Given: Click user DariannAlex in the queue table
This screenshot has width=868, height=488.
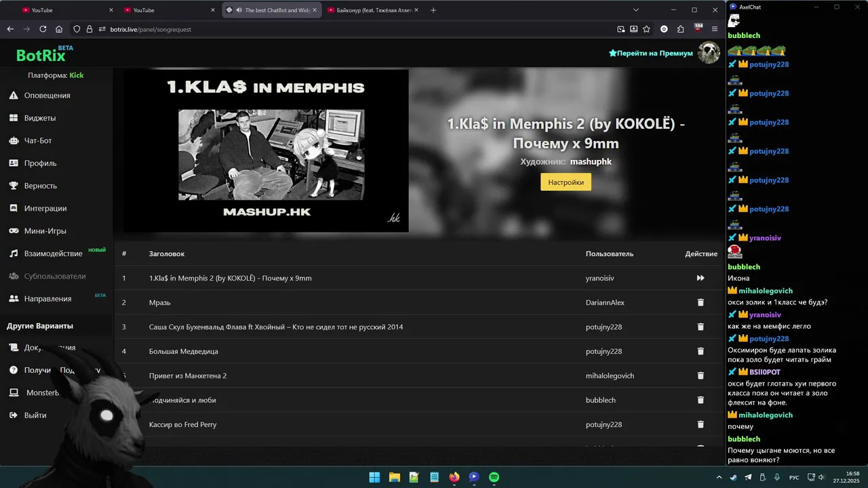Looking at the screenshot, I should tap(605, 302).
